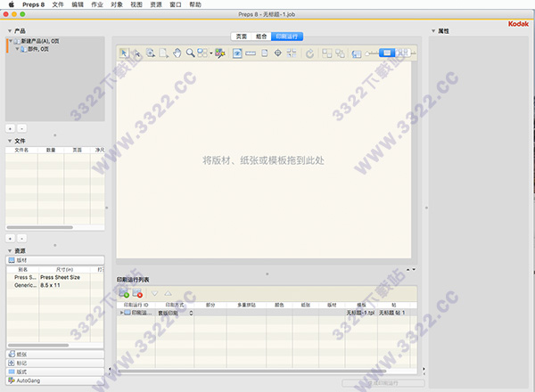
Task: Select the second arrow (direct select) tool
Action: (x=137, y=53)
